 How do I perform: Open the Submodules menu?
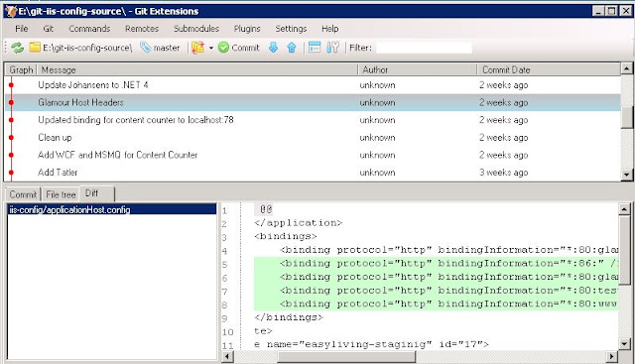(x=196, y=29)
